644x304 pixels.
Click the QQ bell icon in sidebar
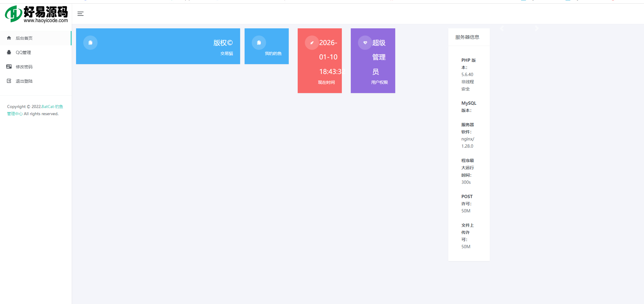point(9,52)
